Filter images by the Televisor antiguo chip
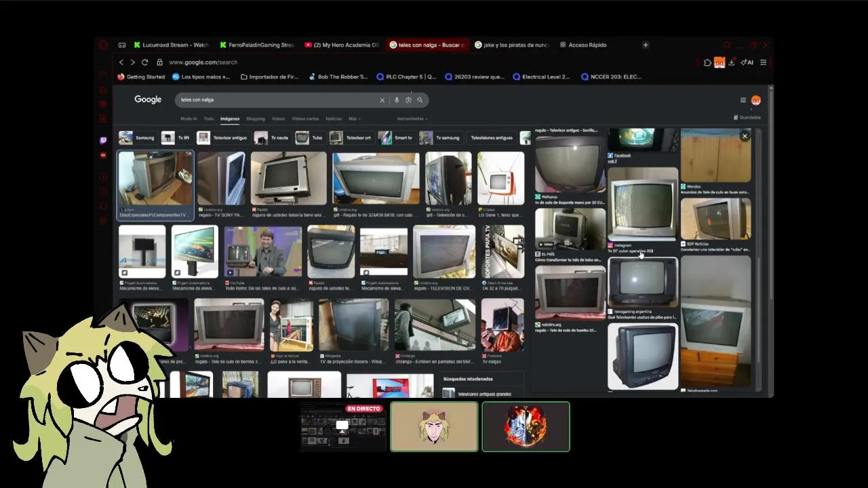The width and height of the screenshot is (868, 488). point(223,138)
